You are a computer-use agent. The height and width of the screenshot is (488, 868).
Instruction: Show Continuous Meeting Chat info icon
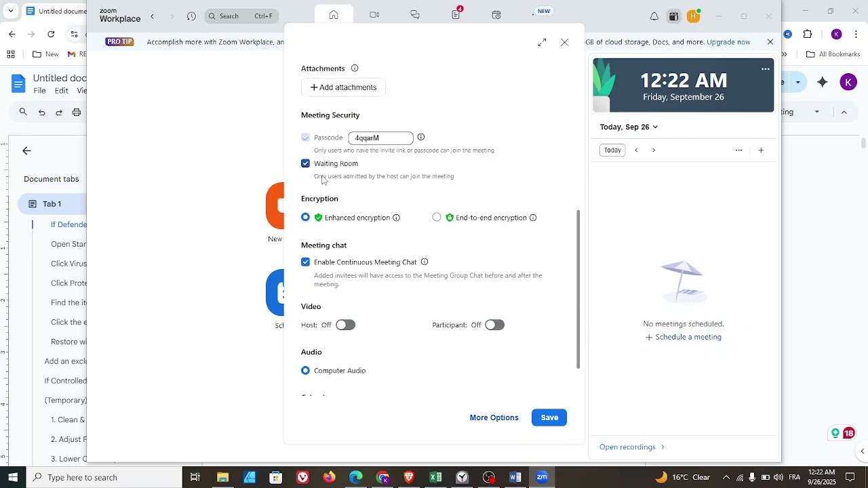click(x=425, y=262)
